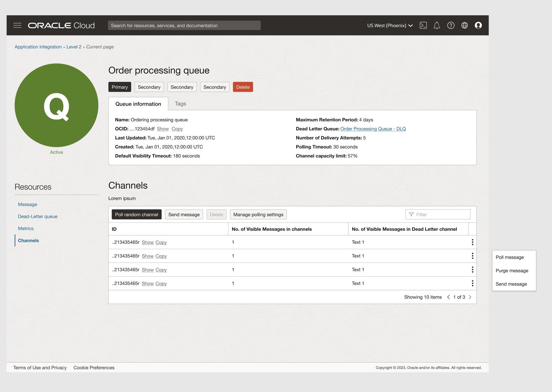Select Poll message from the context menu

pos(509,257)
